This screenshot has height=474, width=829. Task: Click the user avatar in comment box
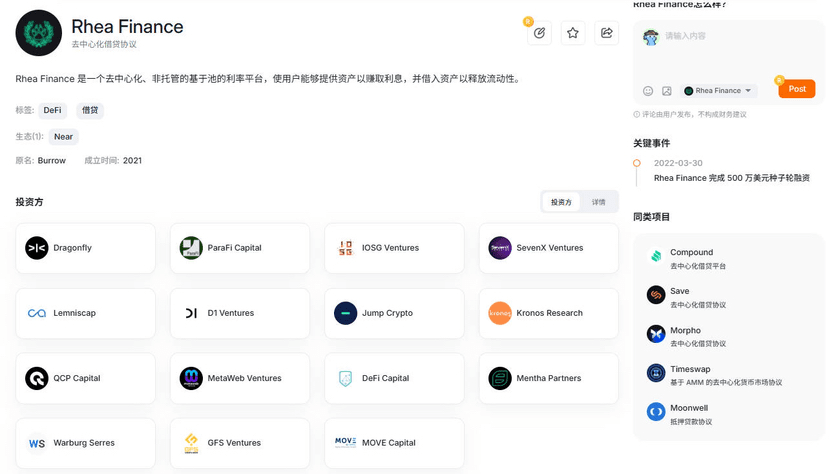click(x=651, y=38)
